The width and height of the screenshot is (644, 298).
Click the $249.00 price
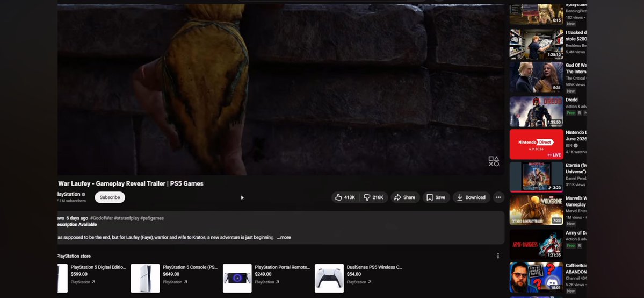(263, 274)
